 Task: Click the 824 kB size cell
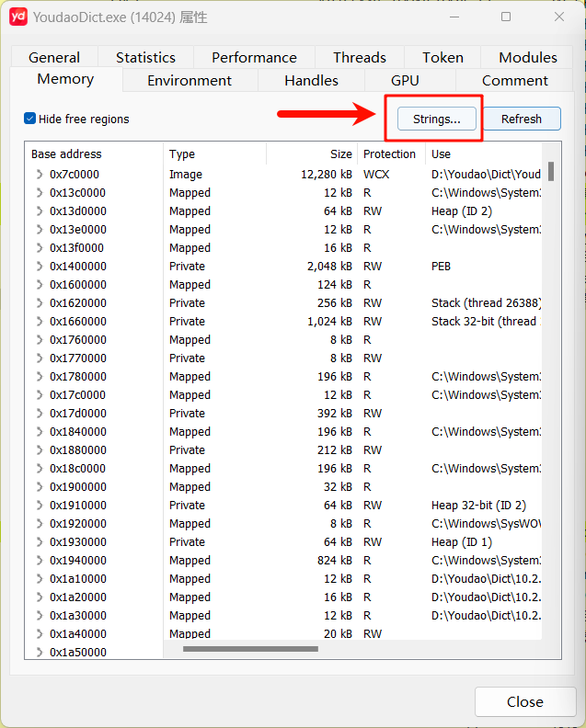335,561
